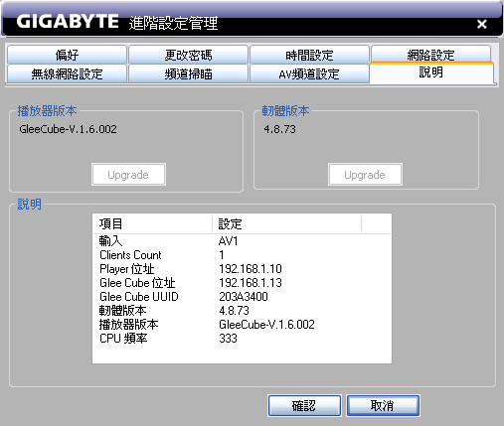Switch to the 更改密碼 tab

(188, 55)
